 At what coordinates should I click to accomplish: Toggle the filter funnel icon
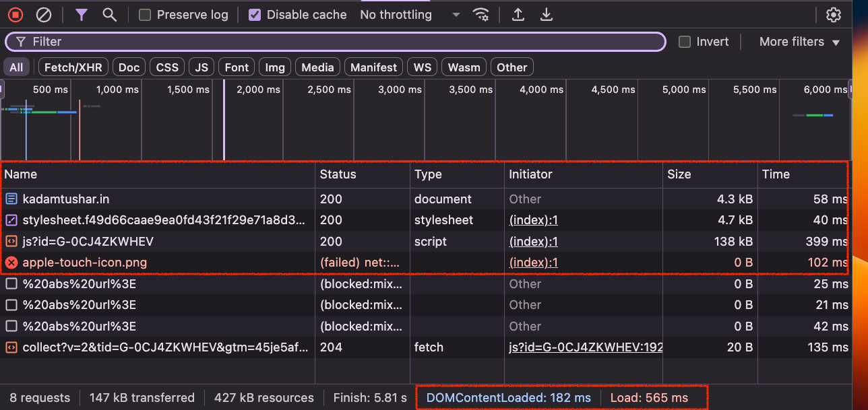(x=82, y=15)
